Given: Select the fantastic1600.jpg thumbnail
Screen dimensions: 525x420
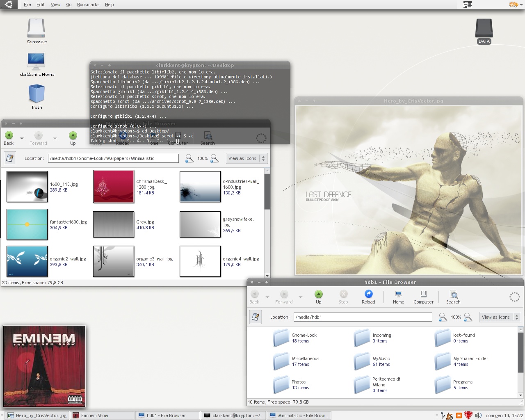Looking at the screenshot, I should [x=27, y=224].
